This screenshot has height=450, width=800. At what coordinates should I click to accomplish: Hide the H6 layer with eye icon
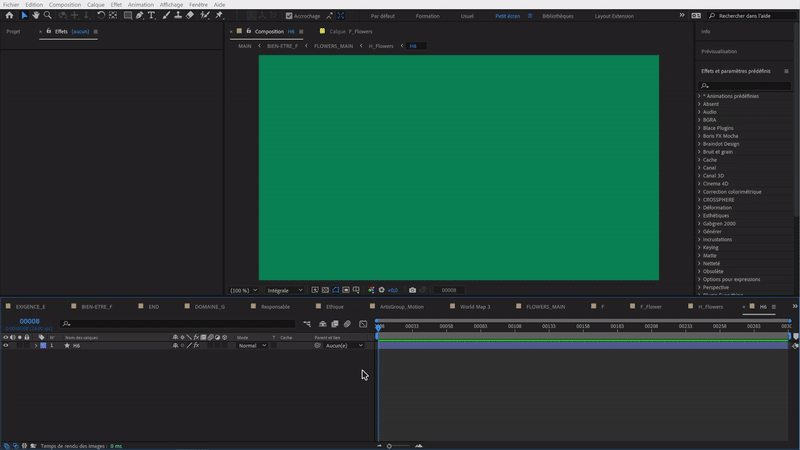(x=5, y=345)
